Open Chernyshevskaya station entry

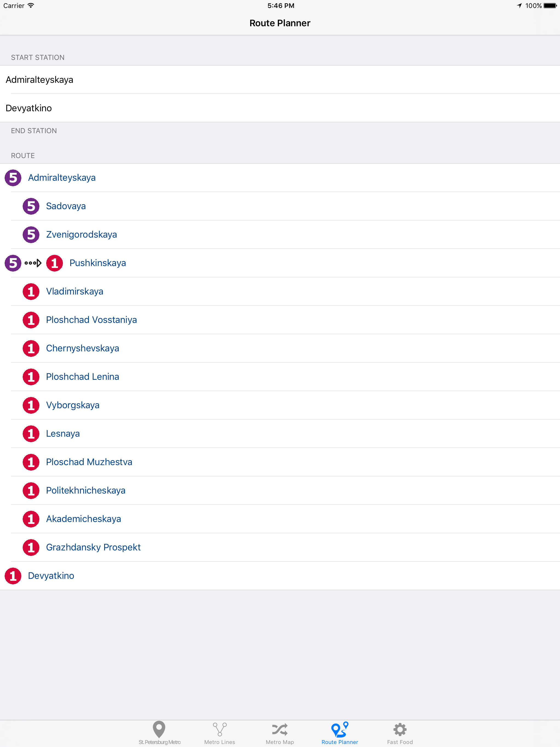280,348
